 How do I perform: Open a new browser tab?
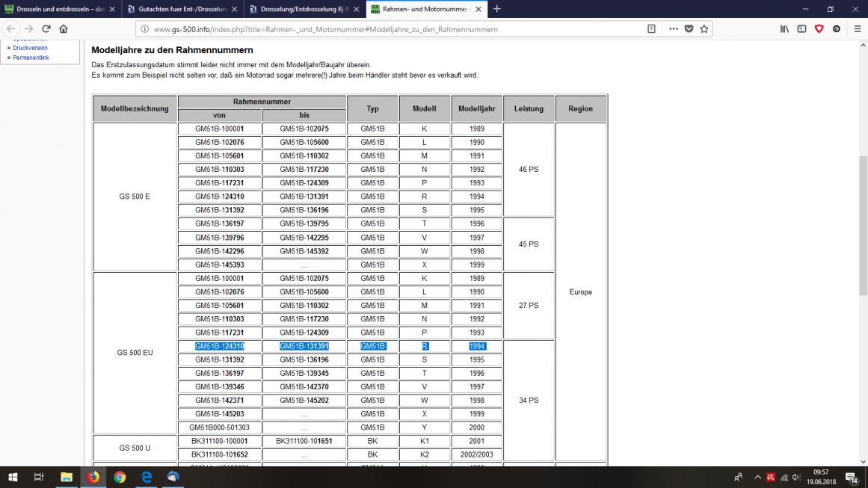point(496,9)
